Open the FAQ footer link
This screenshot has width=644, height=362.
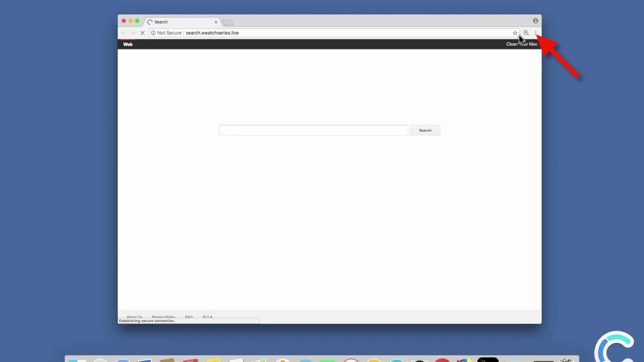(189, 317)
